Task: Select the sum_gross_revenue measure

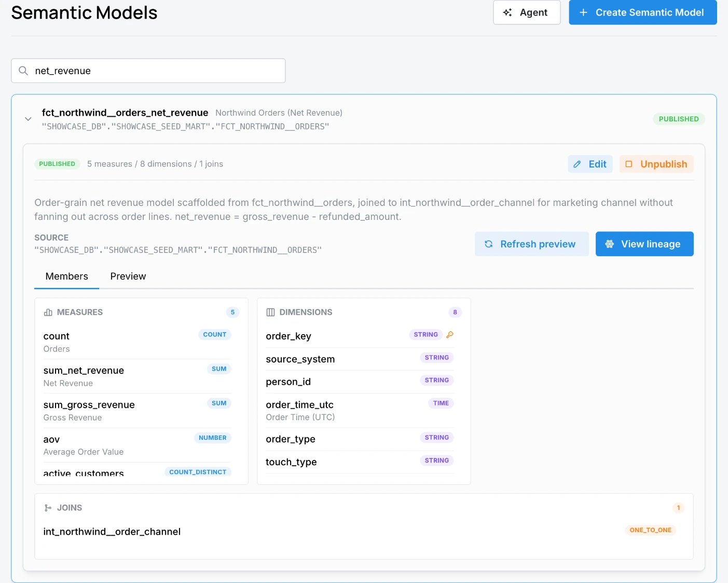Action: click(x=137, y=410)
